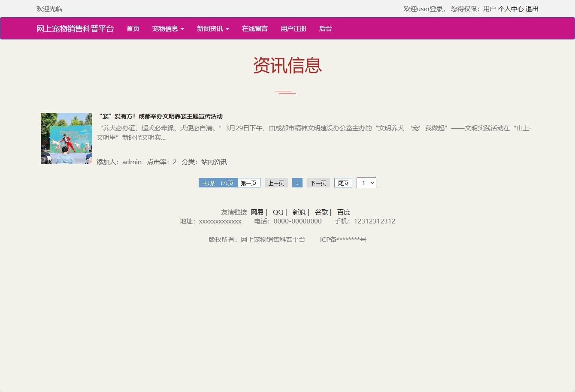Go to 用户注册 in the navigation bar
This screenshot has width=575, height=392.
coord(293,28)
